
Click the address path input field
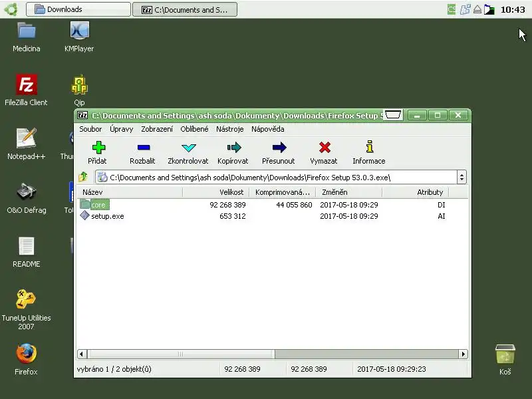[x=276, y=177]
